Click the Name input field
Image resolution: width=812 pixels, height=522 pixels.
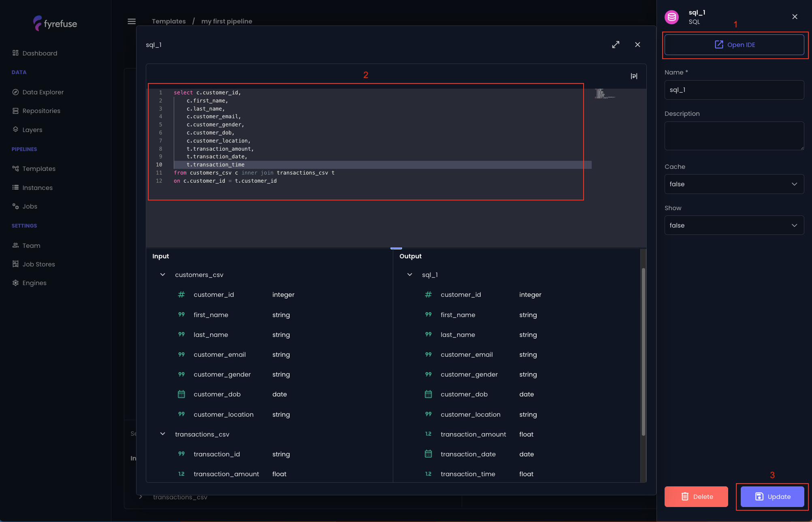point(734,90)
